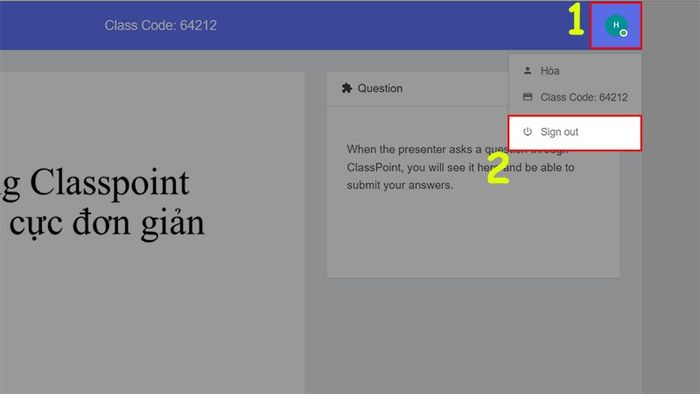The width and height of the screenshot is (700, 394).
Task: Select Class Code: 64212 in dropdown menu
Action: pos(575,97)
